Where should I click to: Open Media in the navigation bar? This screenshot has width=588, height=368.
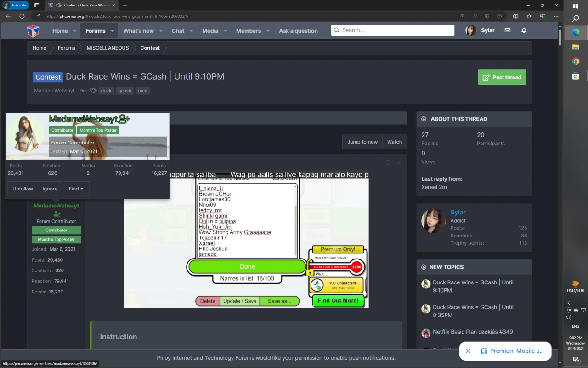click(x=210, y=31)
